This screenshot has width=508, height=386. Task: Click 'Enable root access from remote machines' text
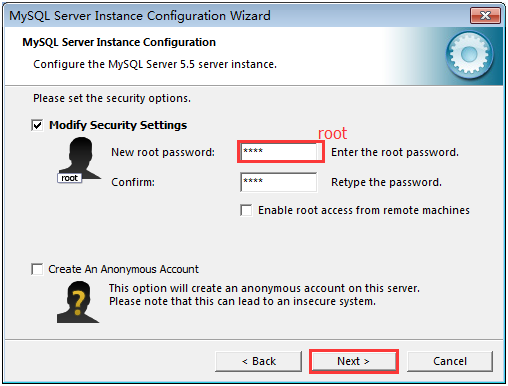click(x=364, y=210)
